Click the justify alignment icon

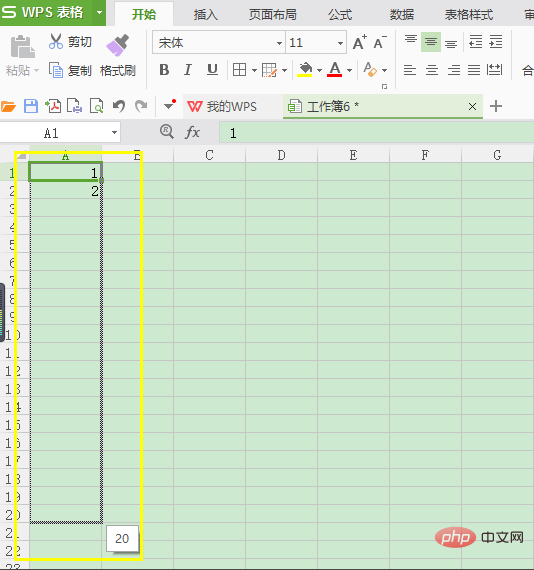[474, 69]
